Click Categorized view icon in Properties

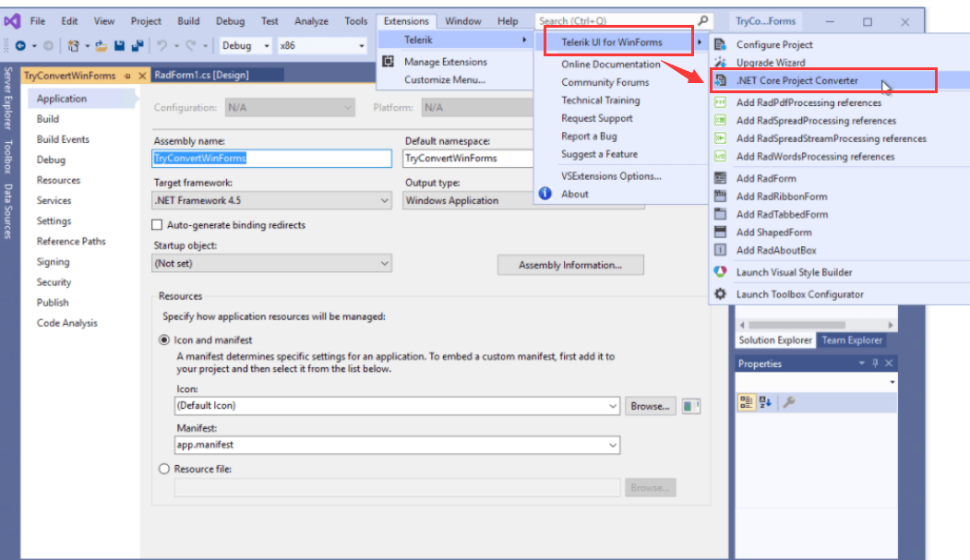click(747, 402)
